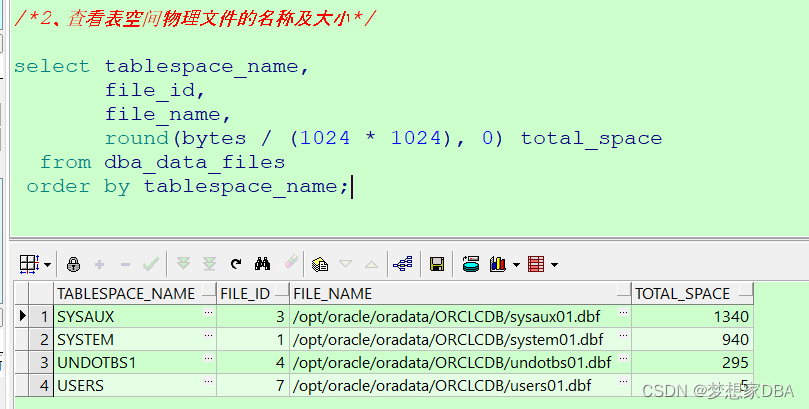The width and height of the screenshot is (809, 409).
Task: Click the next record down triangle
Action: pos(345,264)
